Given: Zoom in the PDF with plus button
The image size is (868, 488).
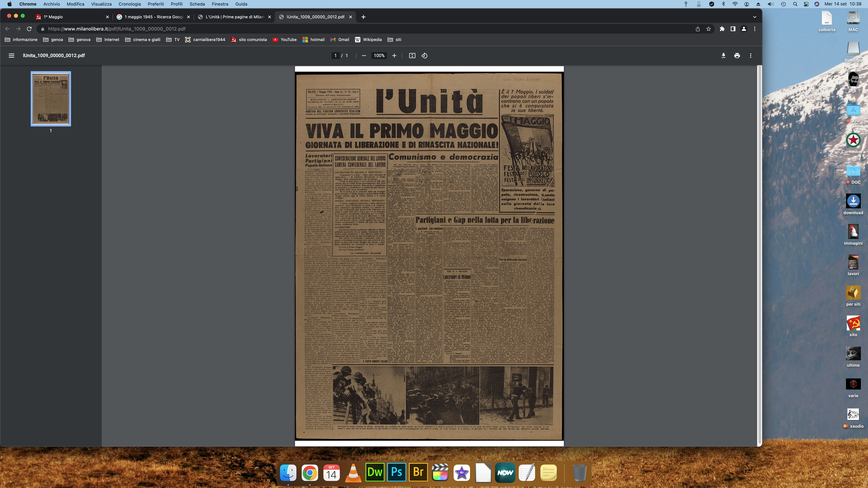Looking at the screenshot, I should pyautogui.click(x=394, y=56).
